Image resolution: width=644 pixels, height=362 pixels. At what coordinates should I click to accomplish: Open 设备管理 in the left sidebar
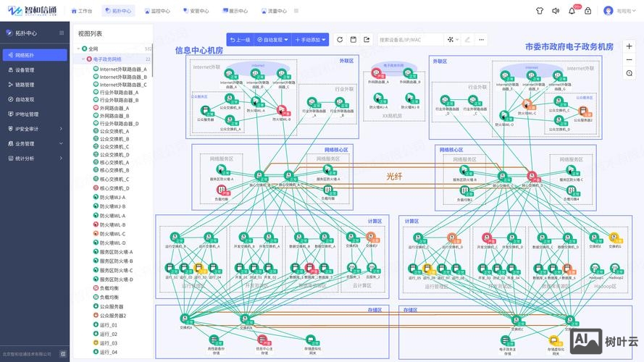(x=25, y=70)
